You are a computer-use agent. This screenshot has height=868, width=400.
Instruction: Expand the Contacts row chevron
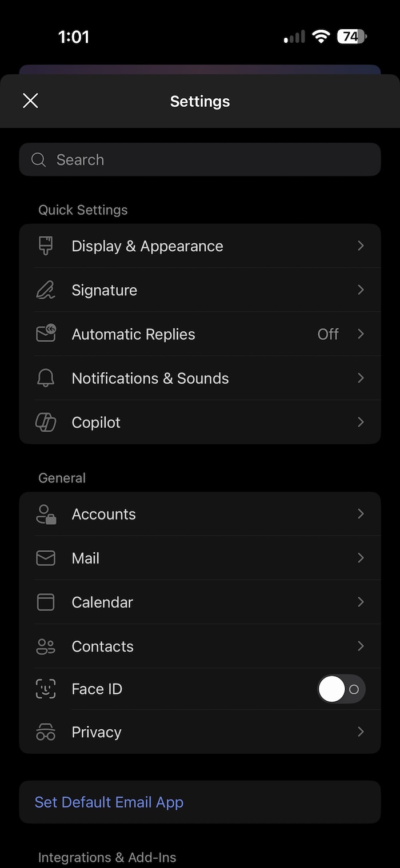361,646
